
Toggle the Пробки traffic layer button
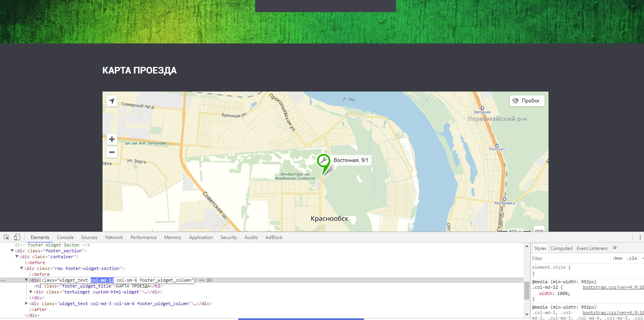527,101
